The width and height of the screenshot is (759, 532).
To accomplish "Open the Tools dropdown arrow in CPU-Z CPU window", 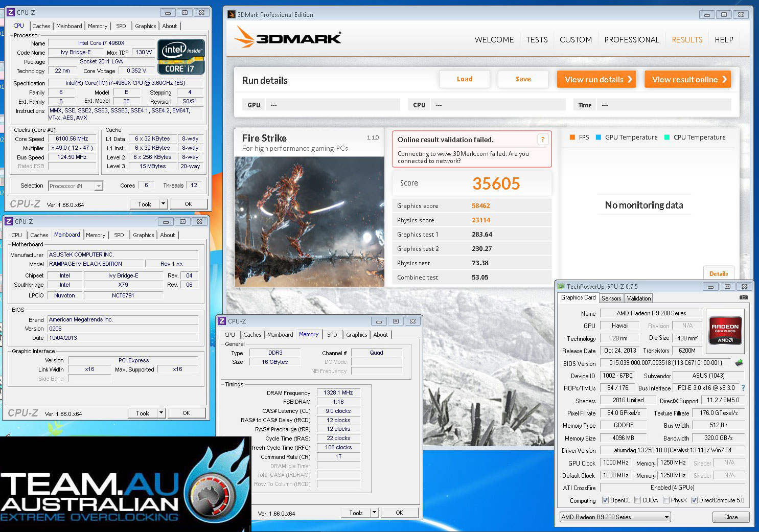I will (x=163, y=204).
